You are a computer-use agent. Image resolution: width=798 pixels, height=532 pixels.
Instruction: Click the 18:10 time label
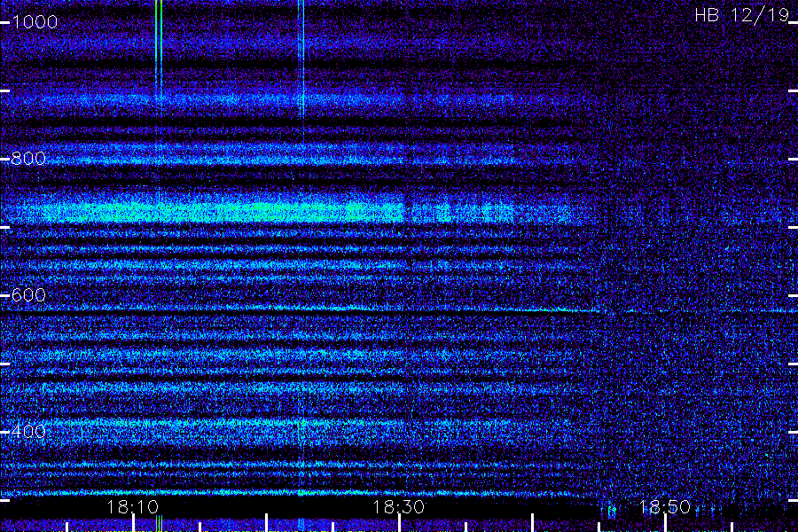133,506
